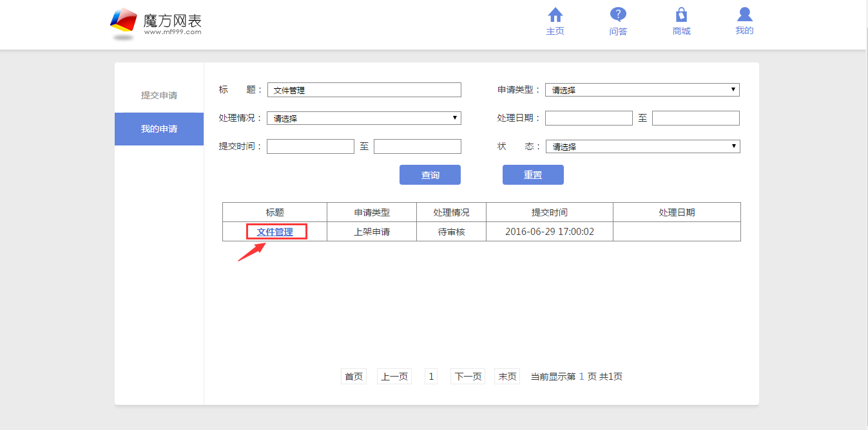Click the 提交时间 start date field
The image size is (868, 430).
(x=311, y=147)
